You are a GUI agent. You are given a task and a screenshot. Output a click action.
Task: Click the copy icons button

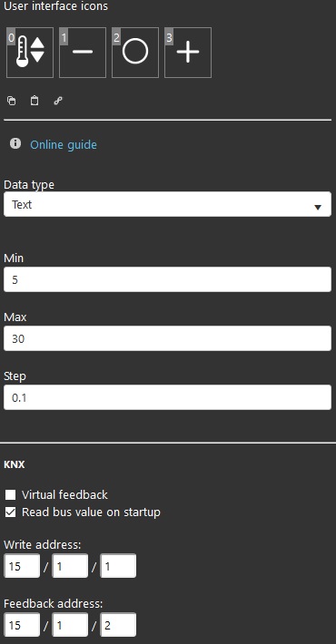pos(12,101)
